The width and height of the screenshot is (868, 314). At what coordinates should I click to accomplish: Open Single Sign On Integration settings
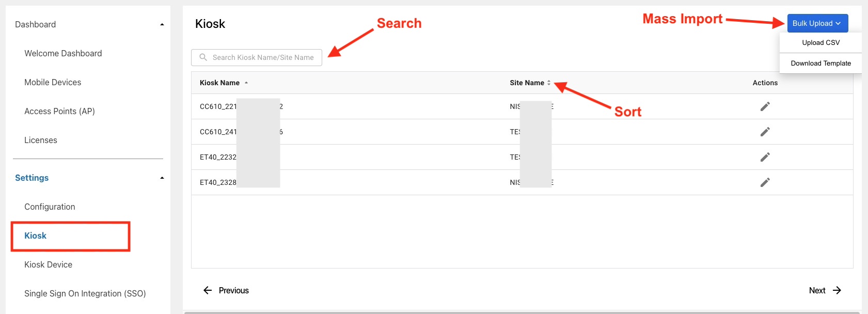(85, 293)
